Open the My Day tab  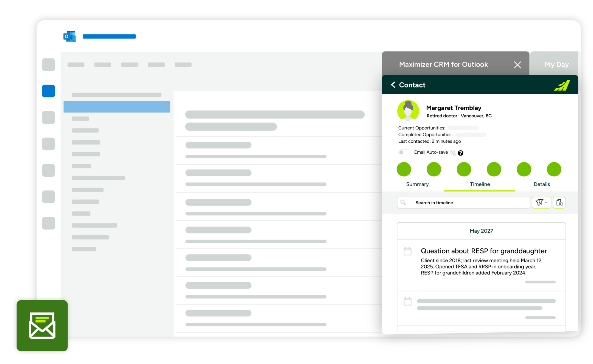coord(556,64)
